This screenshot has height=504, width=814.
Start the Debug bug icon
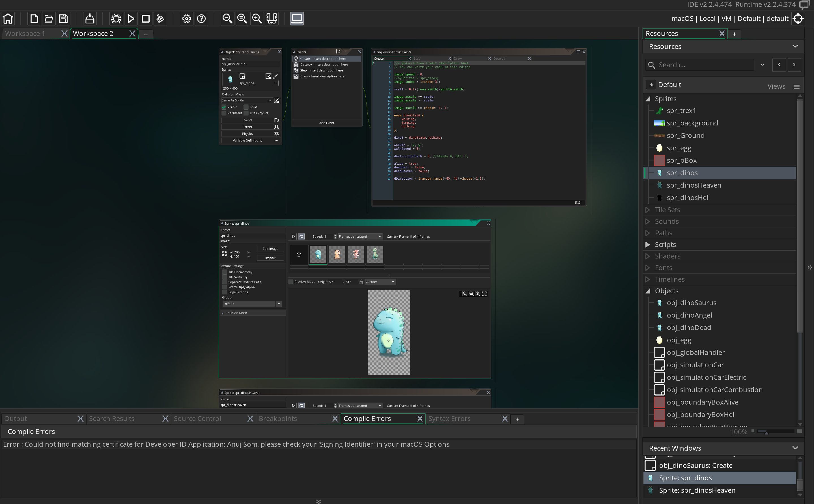116,19
